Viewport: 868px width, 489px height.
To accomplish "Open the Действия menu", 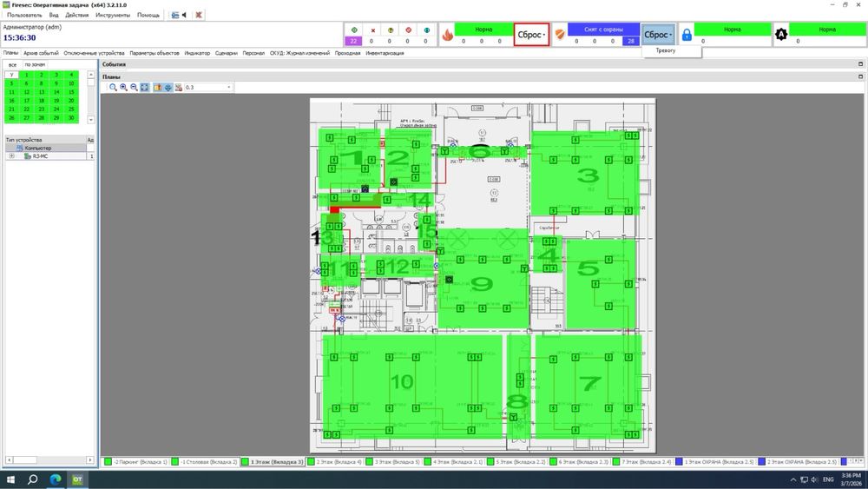I will [77, 15].
